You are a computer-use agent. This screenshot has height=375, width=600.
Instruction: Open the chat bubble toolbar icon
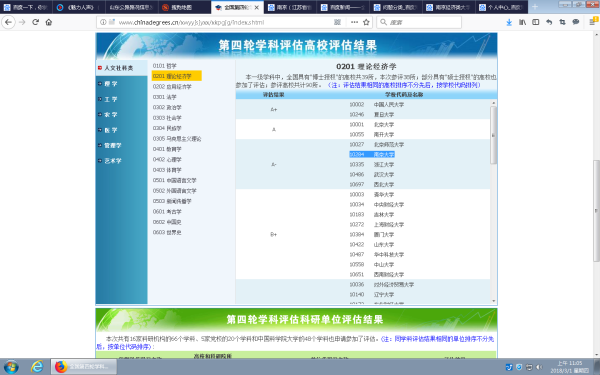coord(576,22)
